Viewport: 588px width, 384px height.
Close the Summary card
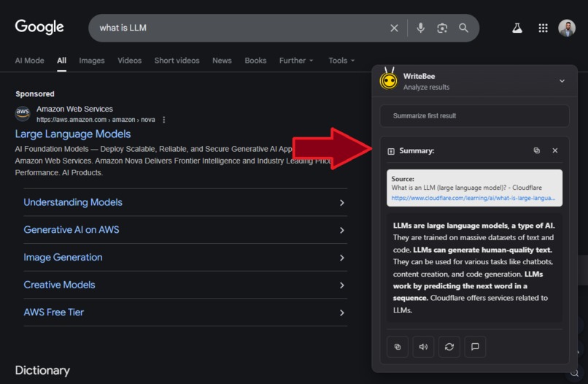555,150
